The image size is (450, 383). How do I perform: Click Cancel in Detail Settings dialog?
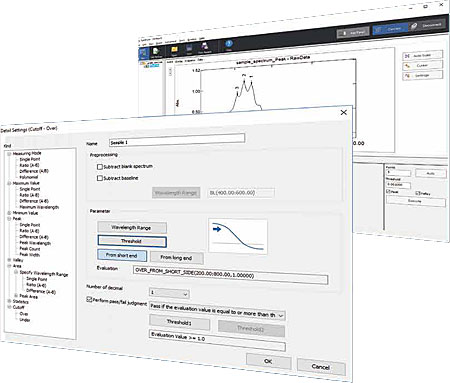[x=321, y=367]
